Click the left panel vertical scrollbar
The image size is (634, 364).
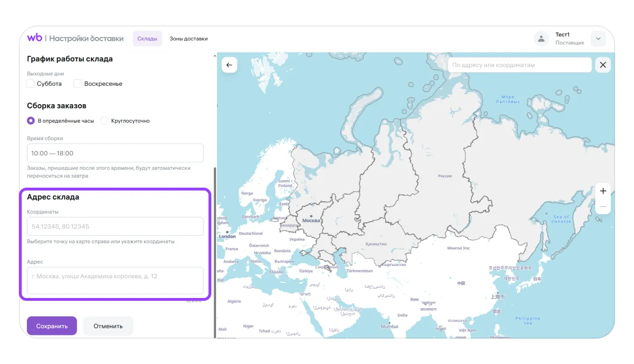215,250
